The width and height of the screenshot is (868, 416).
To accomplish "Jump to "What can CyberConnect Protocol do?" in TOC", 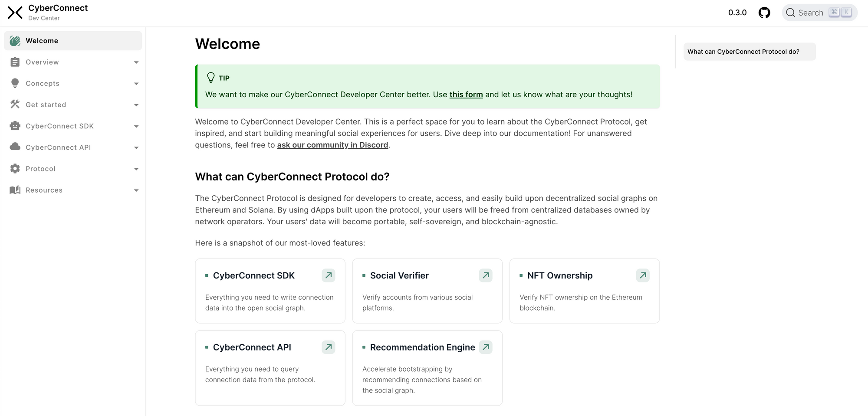I will [x=750, y=52].
